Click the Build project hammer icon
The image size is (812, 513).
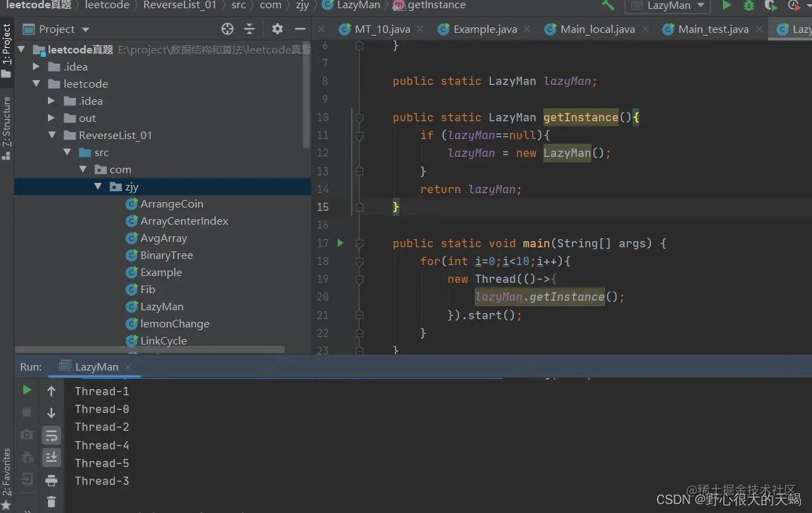coord(607,5)
